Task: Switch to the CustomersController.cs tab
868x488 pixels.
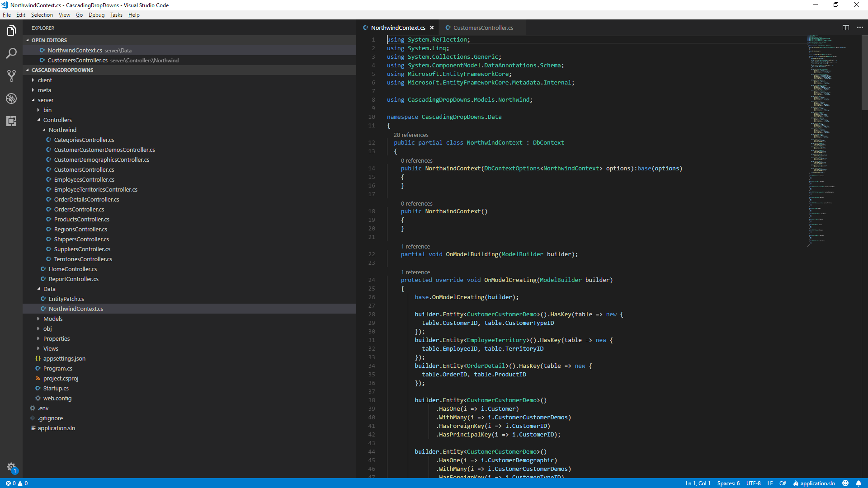Action: coord(483,28)
